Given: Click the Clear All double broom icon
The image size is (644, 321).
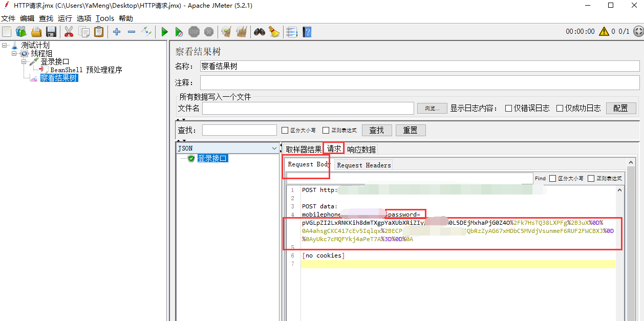Looking at the screenshot, I should click(242, 32).
